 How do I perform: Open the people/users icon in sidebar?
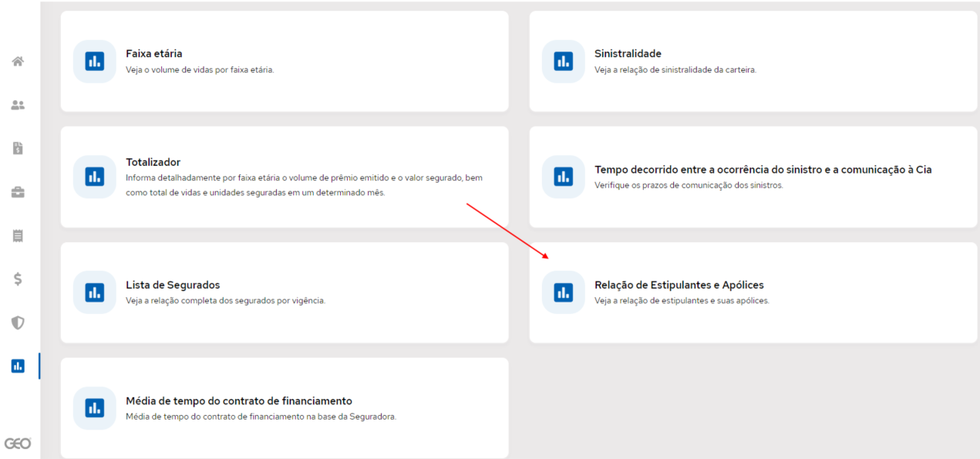pyautogui.click(x=18, y=105)
